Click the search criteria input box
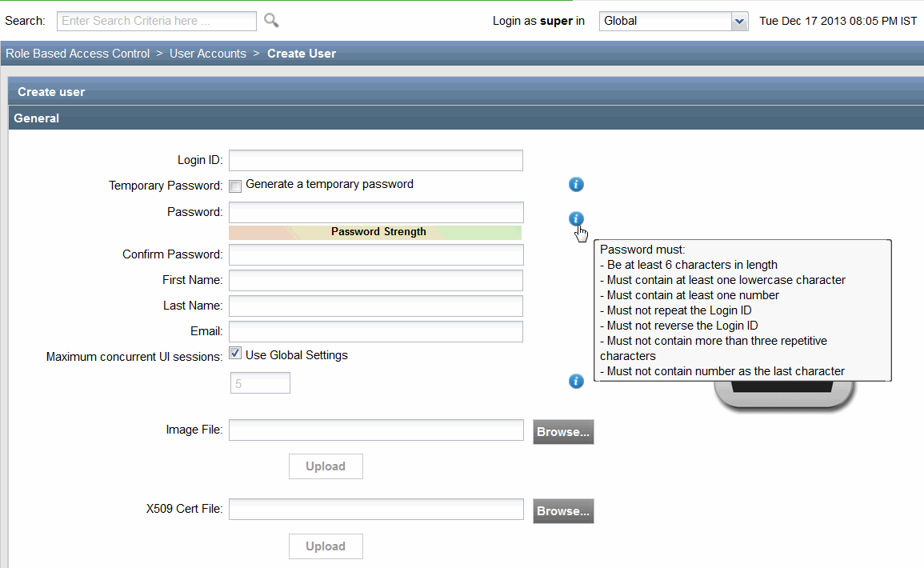The image size is (924, 568). pos(156,20)
